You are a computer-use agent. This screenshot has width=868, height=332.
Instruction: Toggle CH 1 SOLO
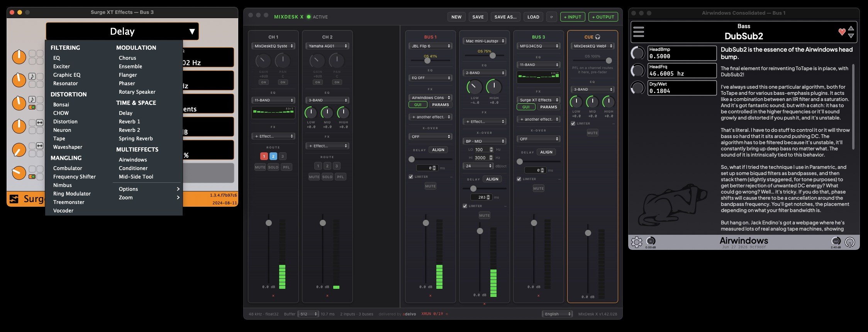click(273, 167)
